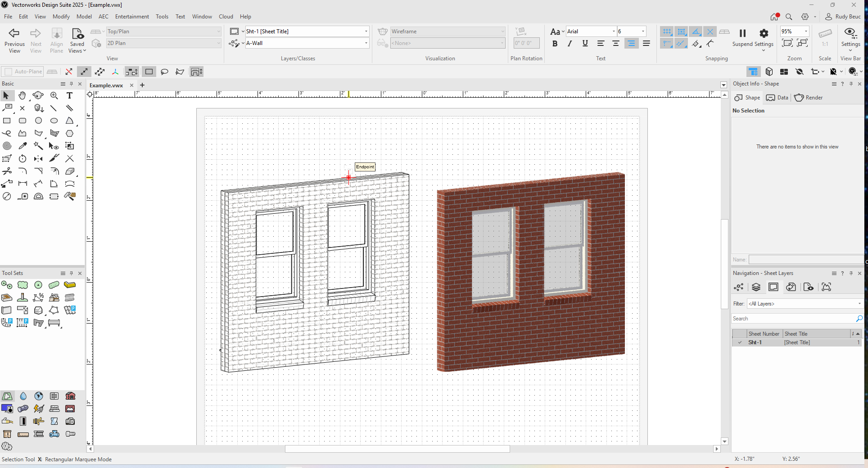Toggle the Auto-Plane checkbox

(8, 72)
